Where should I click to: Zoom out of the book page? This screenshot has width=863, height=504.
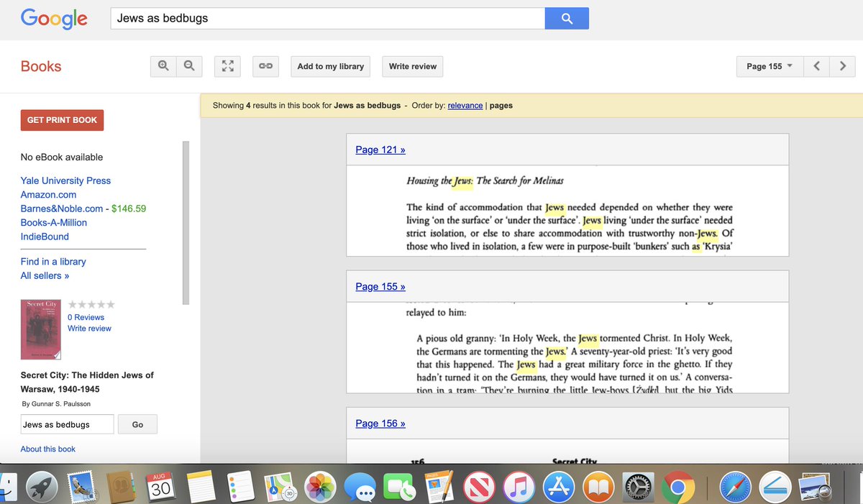pyautogui.click(x=189, y=66)
